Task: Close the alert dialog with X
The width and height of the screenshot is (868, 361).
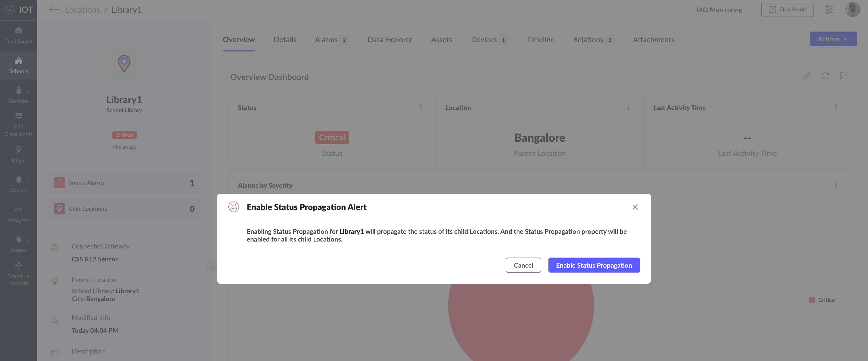Action: (635, 207)
